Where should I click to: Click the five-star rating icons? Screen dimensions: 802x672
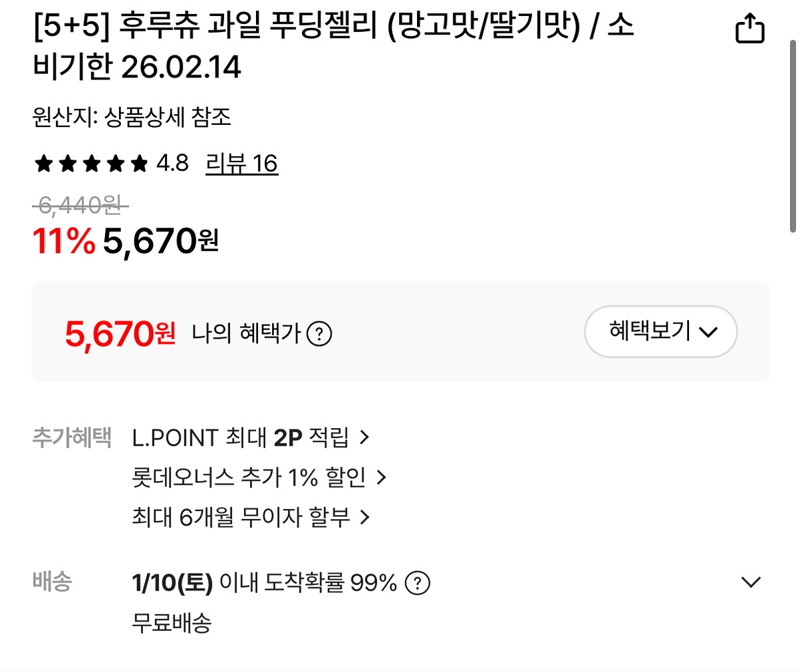[x=91, y=164]
